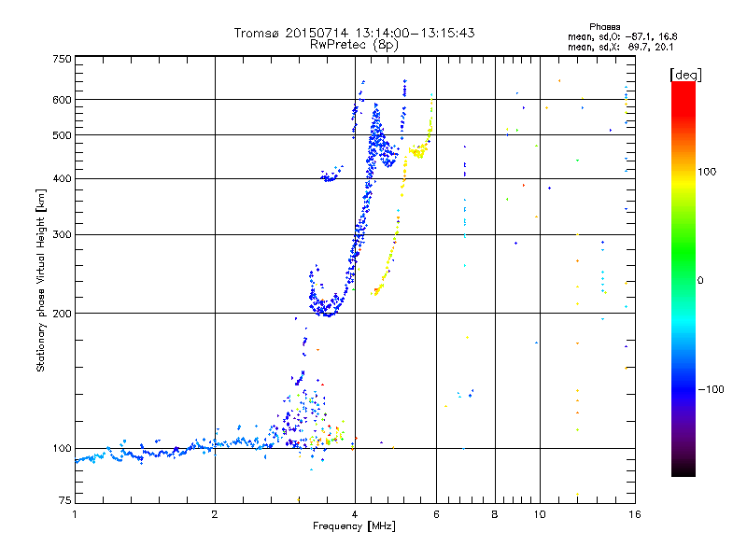Click the rainbow phase colorbar

[x=684, y=278]
